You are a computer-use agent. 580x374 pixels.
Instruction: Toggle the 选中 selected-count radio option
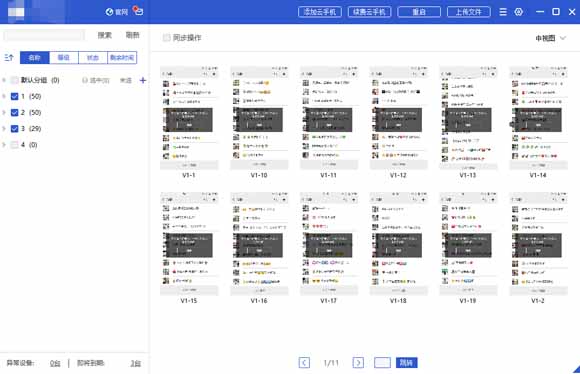pyautogui.click(x=85, y=80)
